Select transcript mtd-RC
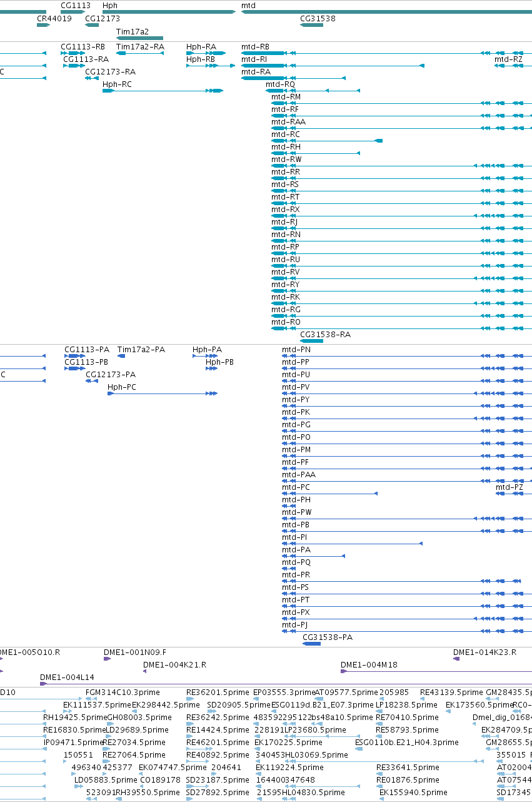 [286, 135]
